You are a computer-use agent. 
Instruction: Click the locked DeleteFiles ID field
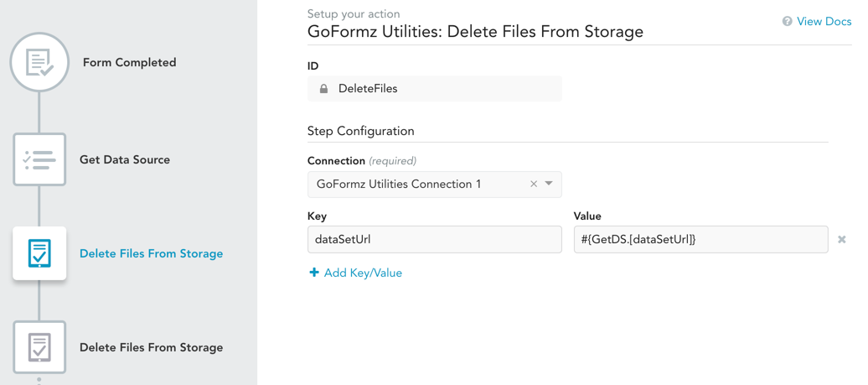point(434,89)
